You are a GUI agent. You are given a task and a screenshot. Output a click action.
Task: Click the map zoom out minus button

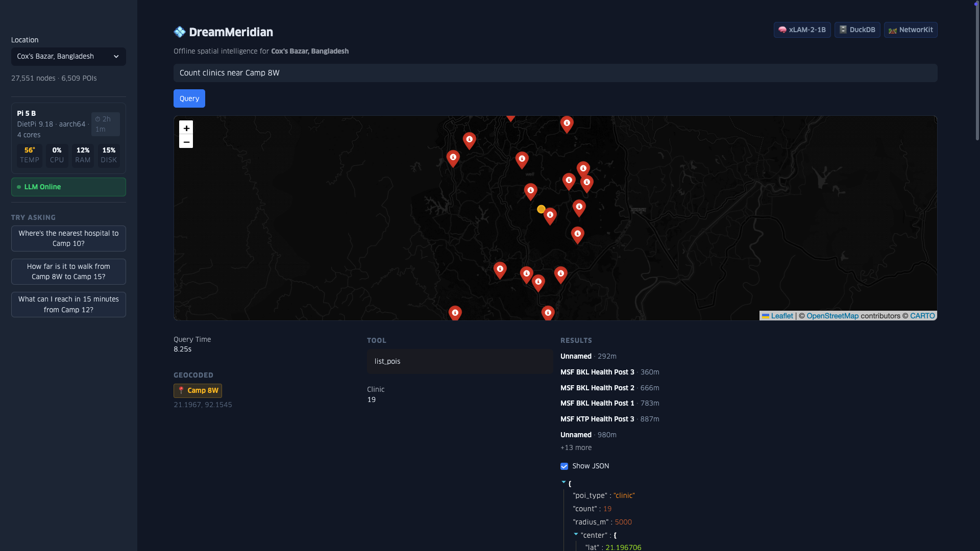(x=186, y=142)
